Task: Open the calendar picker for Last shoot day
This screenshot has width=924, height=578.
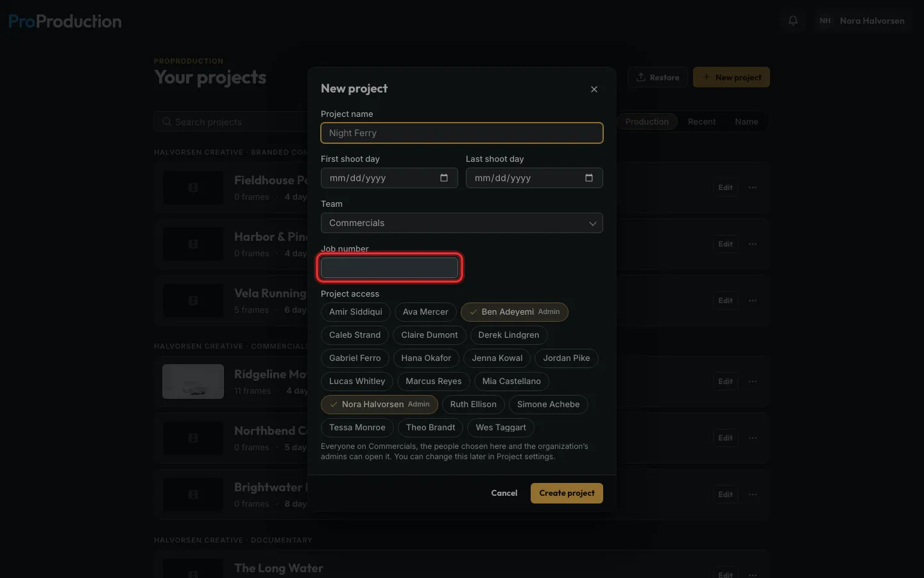Action: (x=589, y=178)
